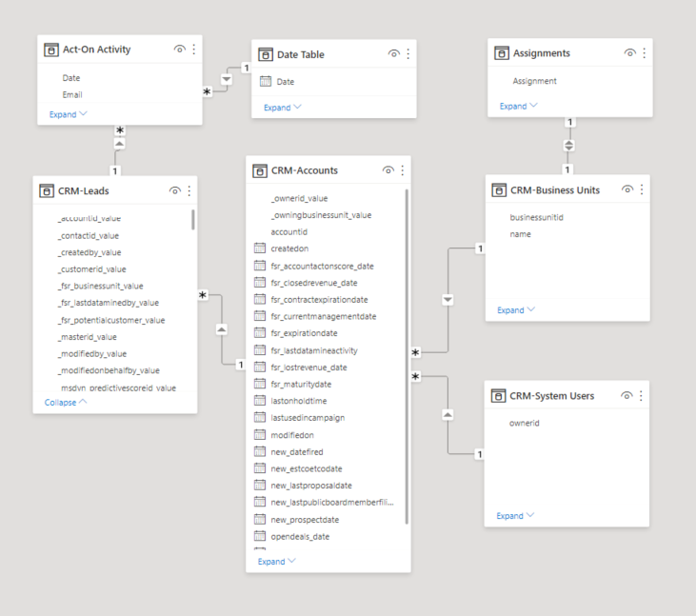
Task: Select _createdby_value field in CRM-Leads
Action: (x=89, y=252)
